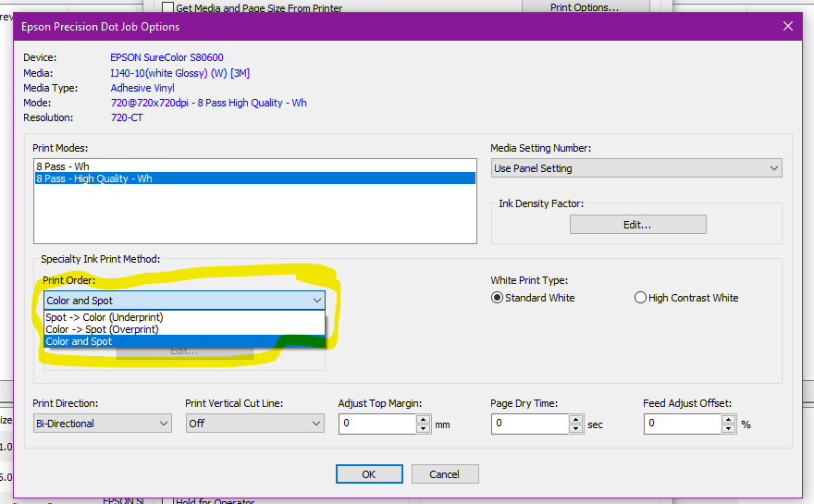814x504 pixels.
Task: Click the EPSON SureColor S80600 device text
Action: (x=166, y=57)
